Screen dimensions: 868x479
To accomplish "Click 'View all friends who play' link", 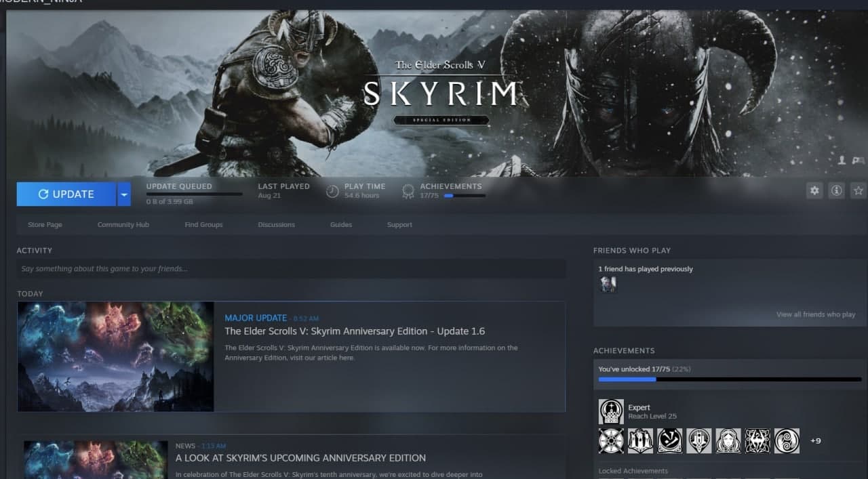I will [x=816, y=314].
